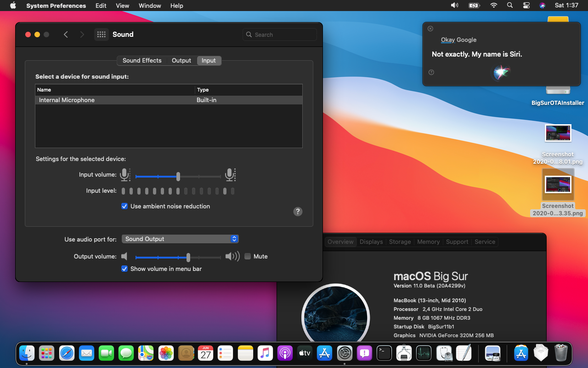Open Safari from the Dock
588x368 pixels.
coord(67,353)
